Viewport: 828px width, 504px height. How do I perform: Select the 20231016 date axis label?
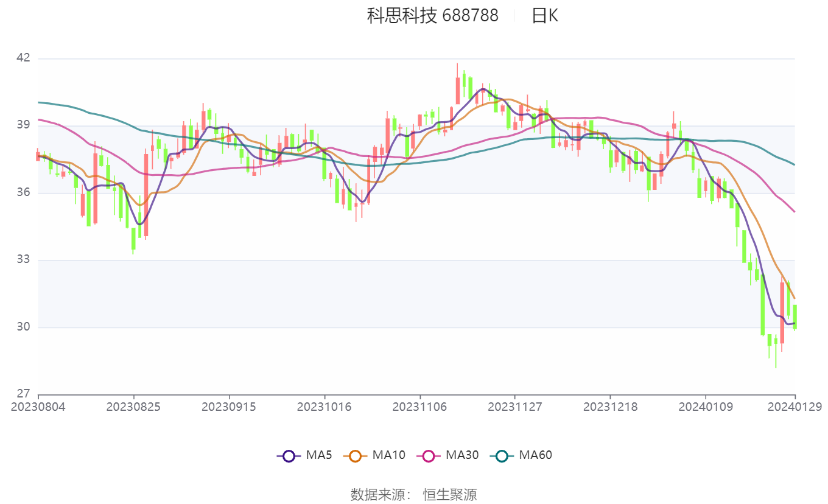[x=324, y=407]
